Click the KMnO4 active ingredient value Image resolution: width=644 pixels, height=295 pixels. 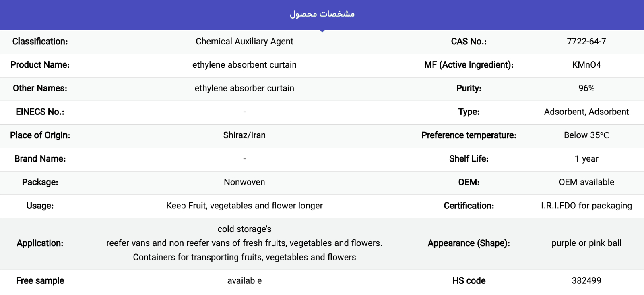(586, 65)
